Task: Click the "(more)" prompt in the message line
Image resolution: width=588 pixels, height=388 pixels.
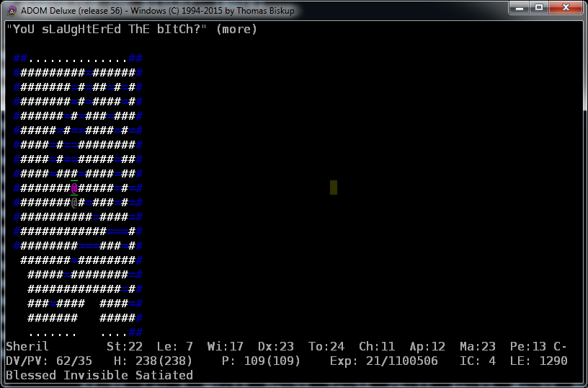Action: [x=236, y=30]
